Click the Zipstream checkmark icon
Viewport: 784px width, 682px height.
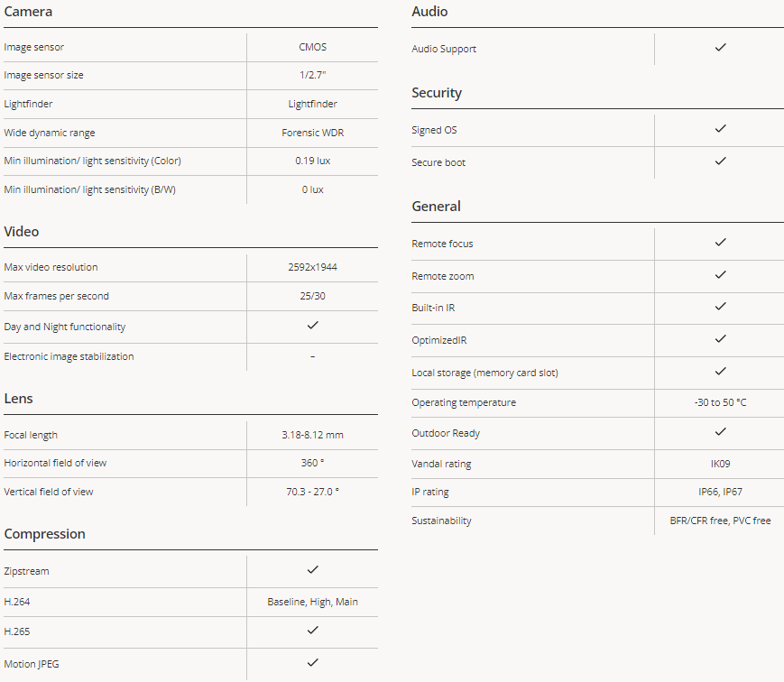312,570
